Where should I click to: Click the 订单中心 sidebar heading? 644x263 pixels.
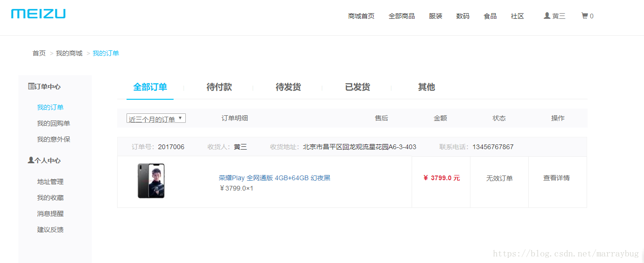[x=48, y=87]
